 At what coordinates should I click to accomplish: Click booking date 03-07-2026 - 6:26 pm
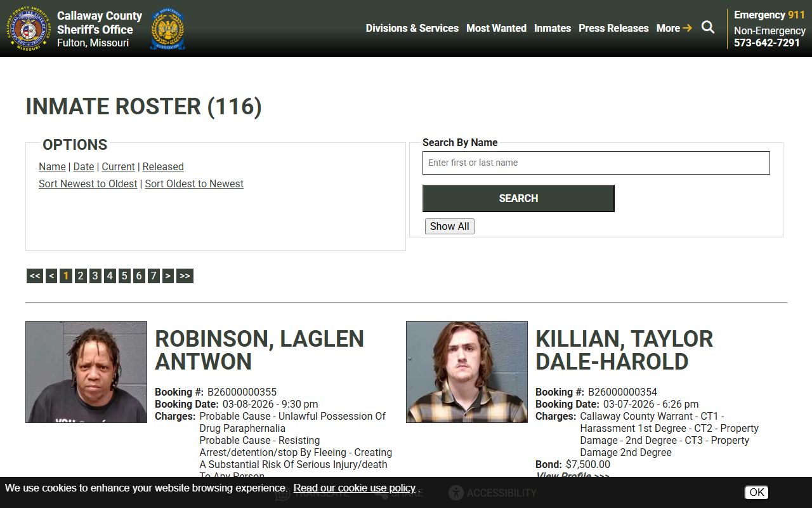click(651, 404)
